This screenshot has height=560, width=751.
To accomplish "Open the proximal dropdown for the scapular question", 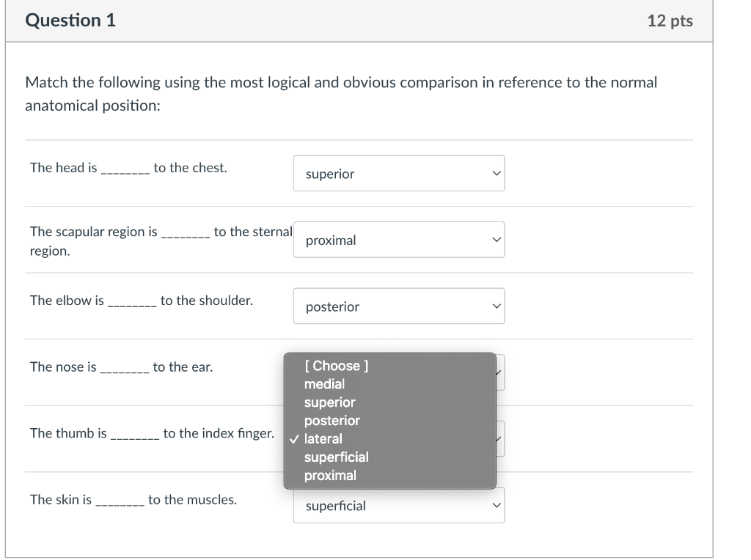I will coord(399,240).
